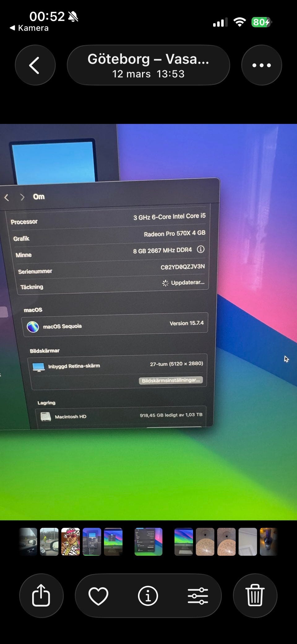Favorite the photo with the heart icon
Screen dimensions: 297x644
(98, 595)
